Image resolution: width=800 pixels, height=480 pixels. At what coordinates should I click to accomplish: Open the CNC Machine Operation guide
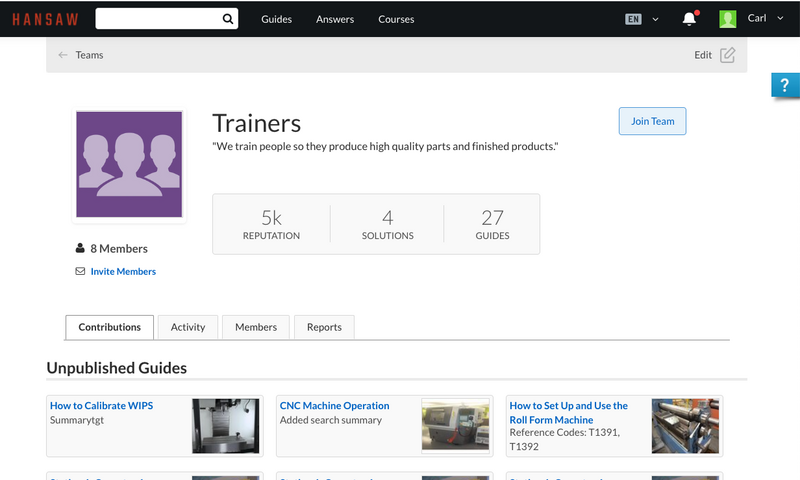tap(334, 406)
